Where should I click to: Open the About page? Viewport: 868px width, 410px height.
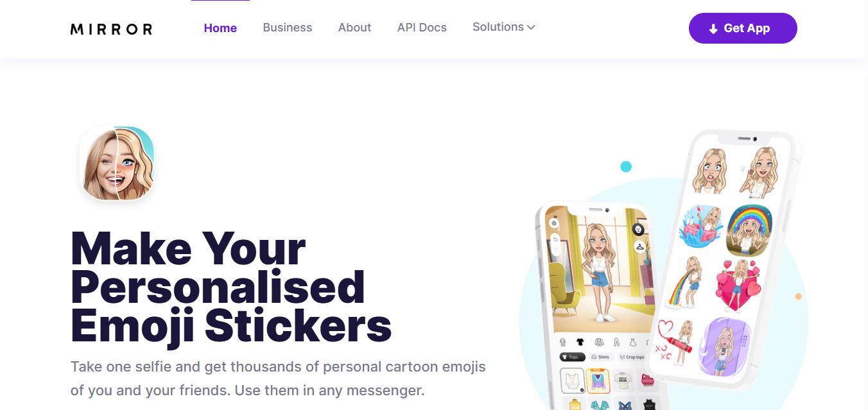coord(355,28)
